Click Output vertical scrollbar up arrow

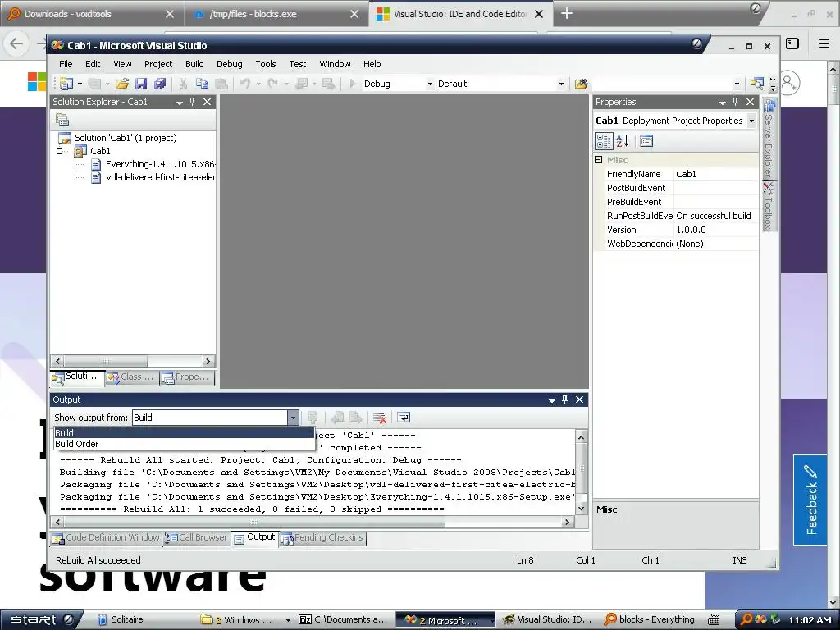pyautogui.click(x=582, y=437)
